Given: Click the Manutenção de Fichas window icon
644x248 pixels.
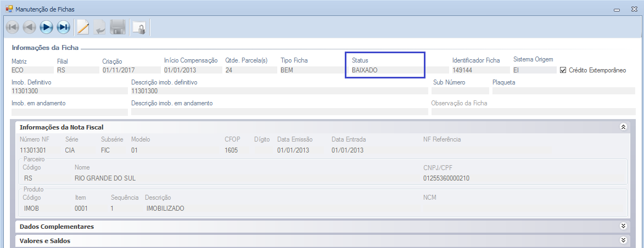Looking at the screenshot, I should pyautogui.click(x=9, y=9).
